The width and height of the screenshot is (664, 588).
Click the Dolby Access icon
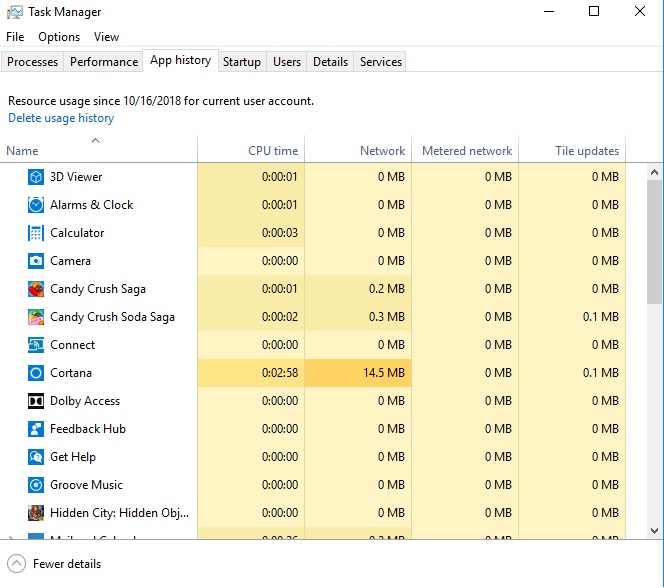coord(35,401)
